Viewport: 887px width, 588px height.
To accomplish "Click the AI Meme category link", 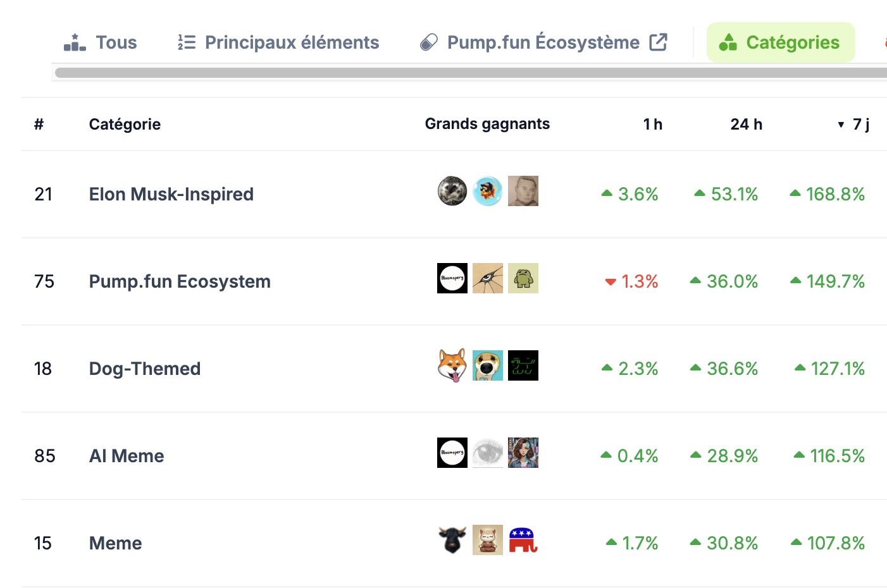I will coord(126,456).
